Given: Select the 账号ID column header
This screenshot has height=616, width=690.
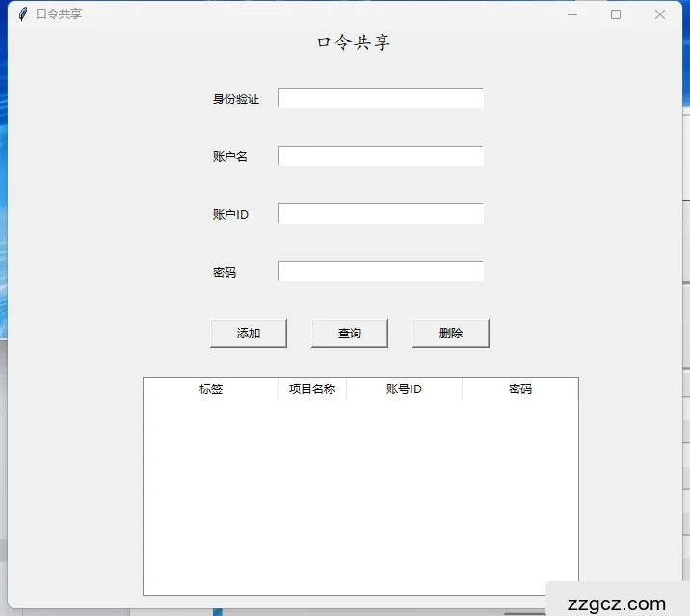Looking at the screenshot, I should click(x=404, y=389).
